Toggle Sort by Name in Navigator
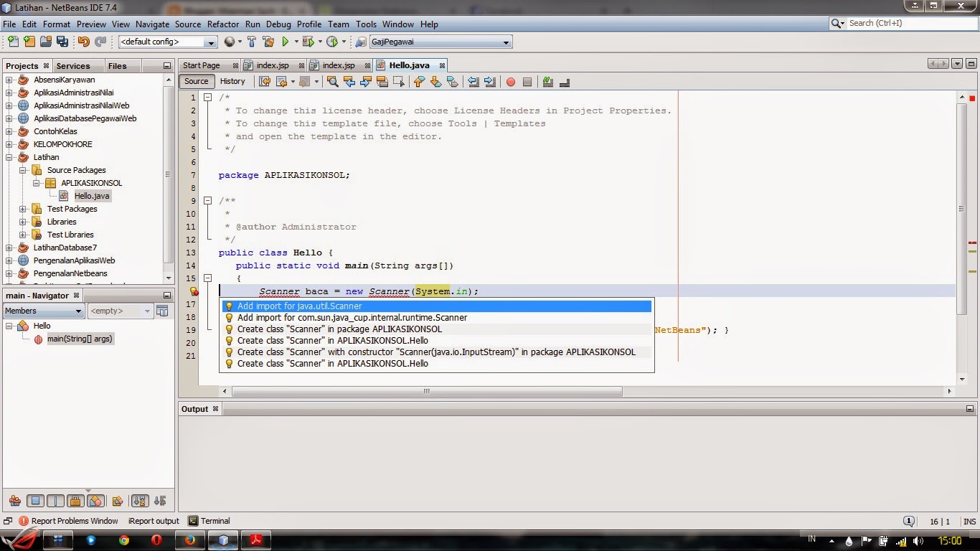The image size is (980, 551). tap(140, 501)
